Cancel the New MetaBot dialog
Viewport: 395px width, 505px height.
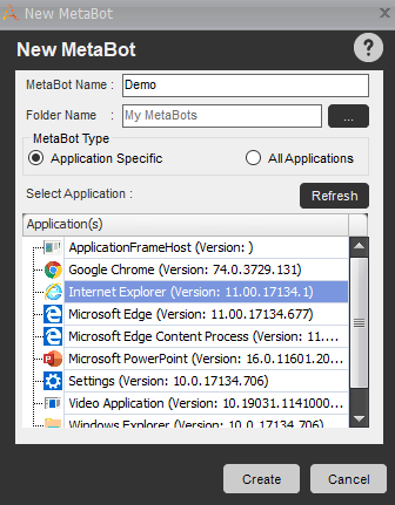[349, 479]
